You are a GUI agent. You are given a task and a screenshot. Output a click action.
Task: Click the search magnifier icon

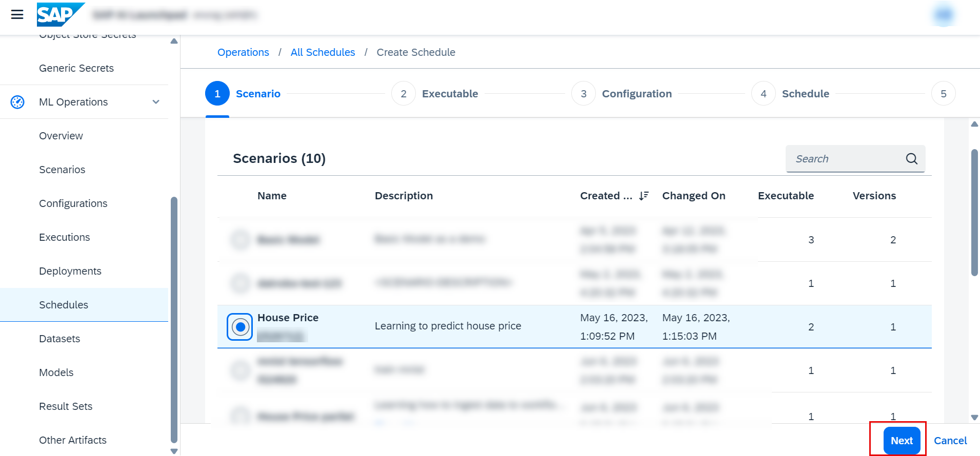(911, 159)
